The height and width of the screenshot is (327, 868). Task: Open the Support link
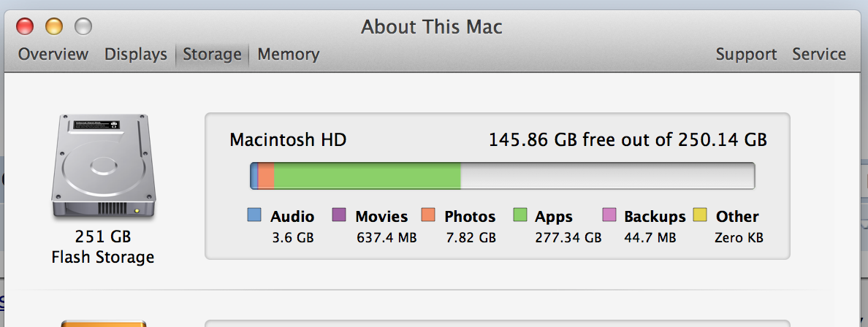pos(746,54)
